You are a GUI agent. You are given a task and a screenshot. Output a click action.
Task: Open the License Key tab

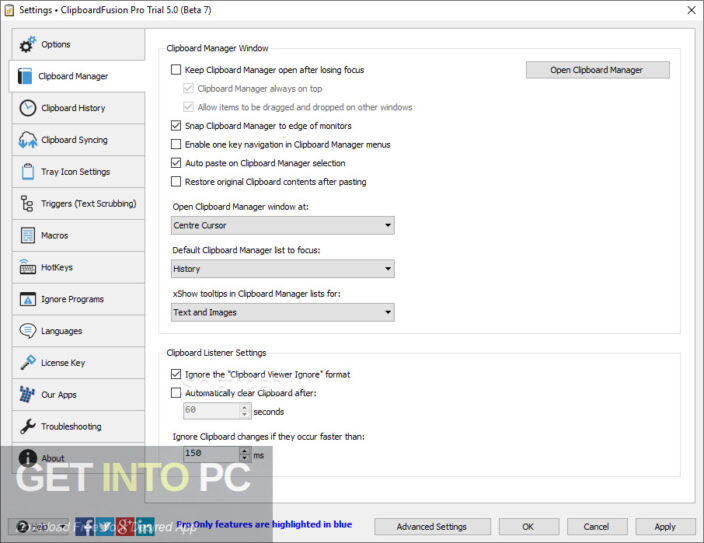(x=79, y=362)
